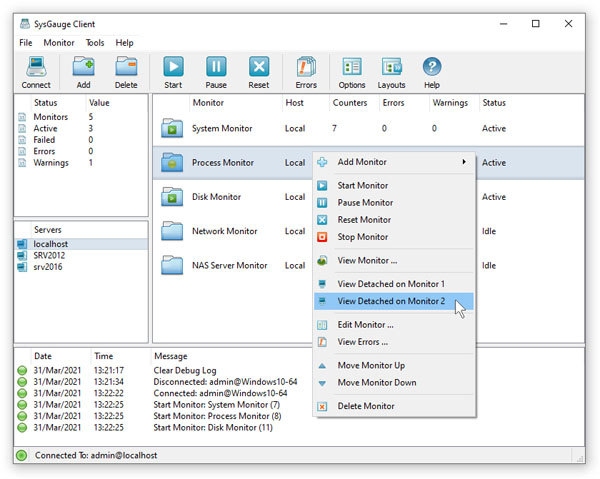Image resolution: width=600 pixels, height=479 pixels.
Task: Select the SRV2012 server entry
Action: pyautogui.click(x=49, y=256)
